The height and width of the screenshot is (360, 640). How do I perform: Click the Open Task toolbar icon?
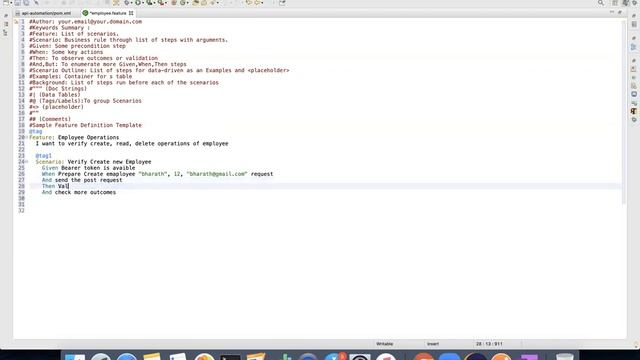[x=204, y=2]
